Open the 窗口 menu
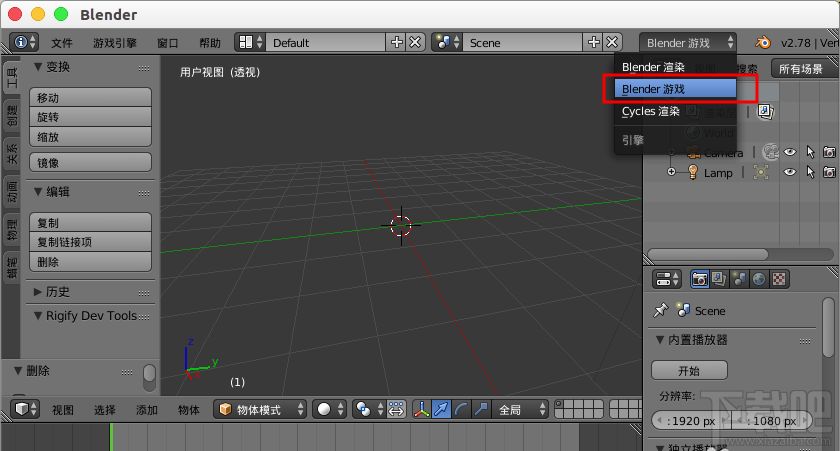 (168, 43)
